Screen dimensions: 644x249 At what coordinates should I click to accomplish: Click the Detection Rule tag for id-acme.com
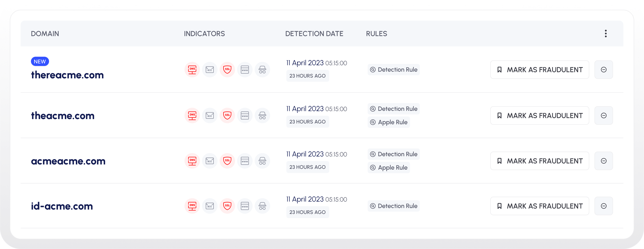tap(394, 206)
